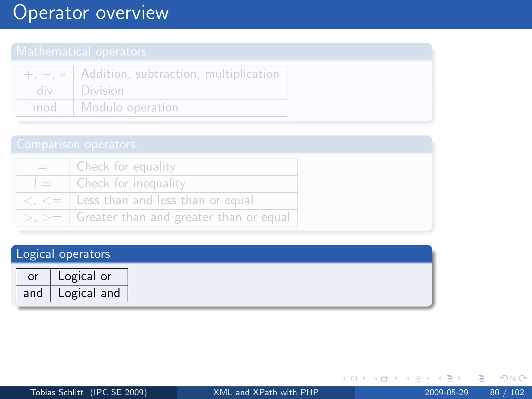Click the previous slide arrow
Screen dimensions: 532x399
pyautogui.click(x=344, y=378)
